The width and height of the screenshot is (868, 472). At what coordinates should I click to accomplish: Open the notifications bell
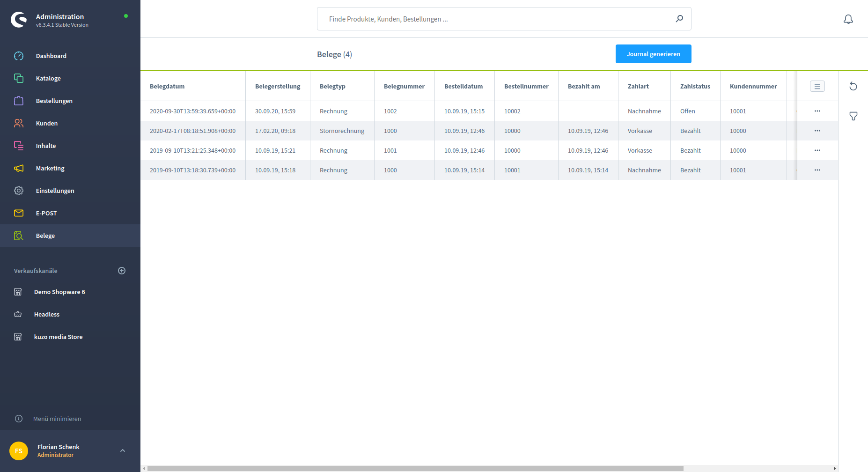848,19
